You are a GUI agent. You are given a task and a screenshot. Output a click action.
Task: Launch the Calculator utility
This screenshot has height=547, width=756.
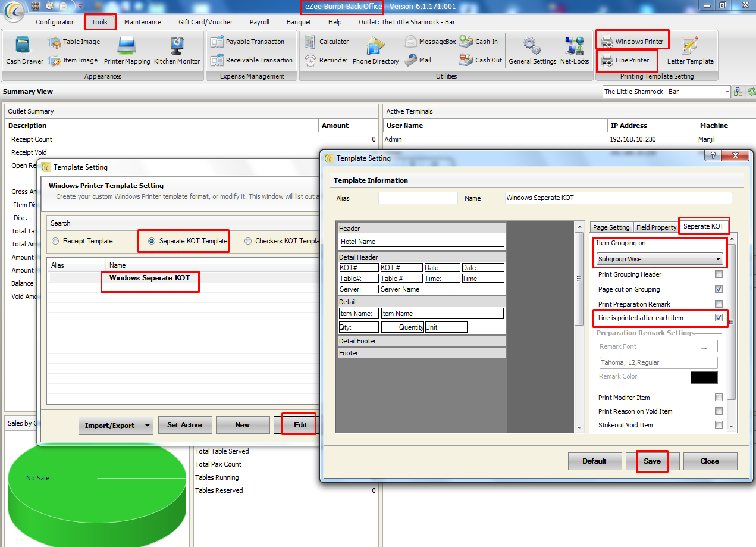click(327, 42)
